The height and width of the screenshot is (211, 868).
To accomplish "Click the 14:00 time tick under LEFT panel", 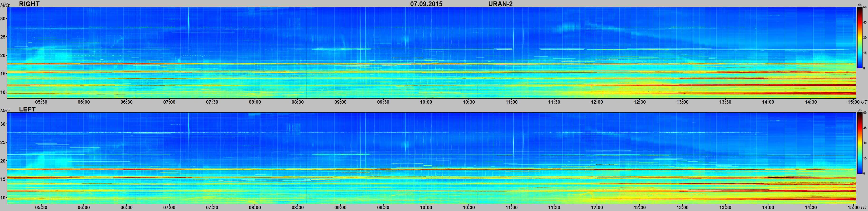I will [768, 208].
